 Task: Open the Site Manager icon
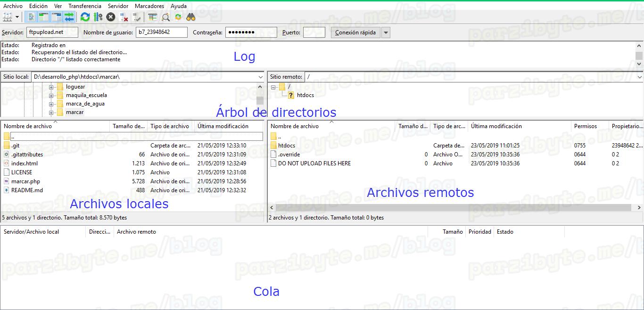[8, 17]
